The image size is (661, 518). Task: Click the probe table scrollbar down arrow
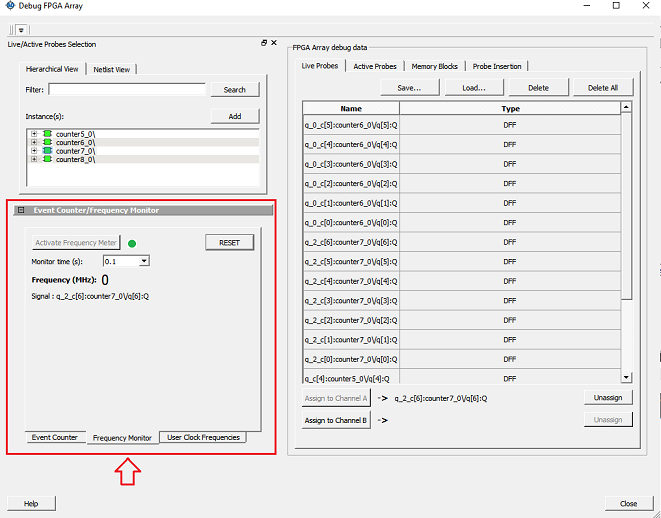pyautogui.click(x=627, y=377)
